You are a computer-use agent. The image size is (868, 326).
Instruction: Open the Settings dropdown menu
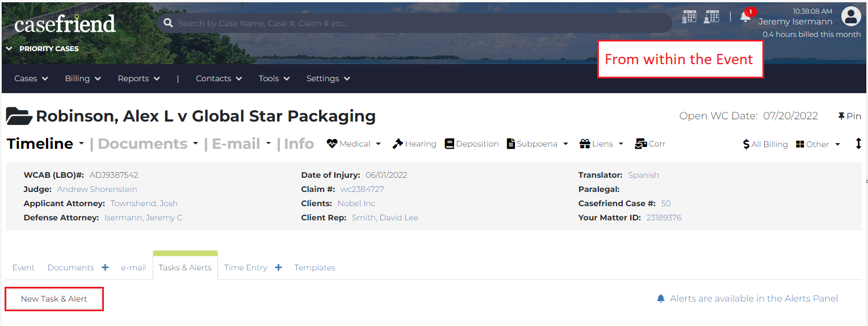pos(328,78)
